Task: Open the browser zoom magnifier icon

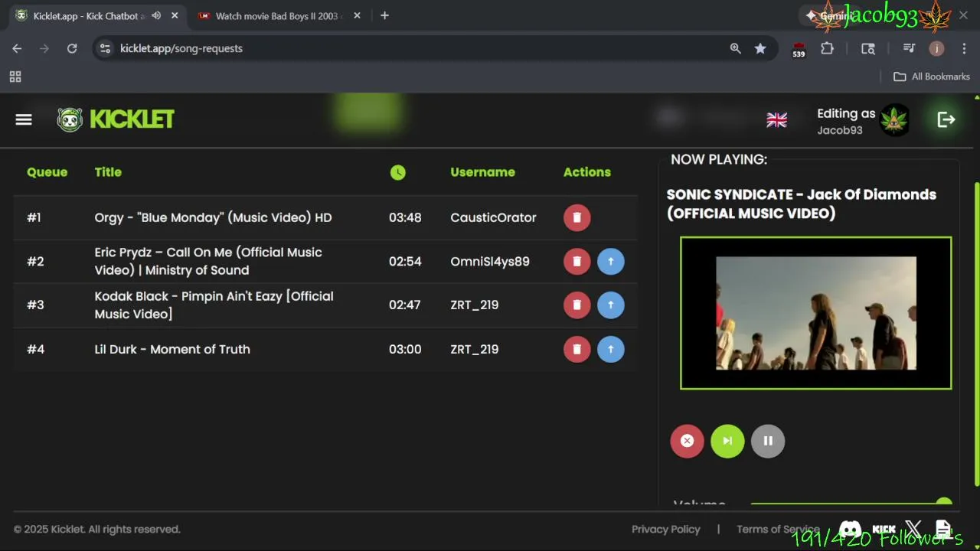Action: [x=736, y=48]
